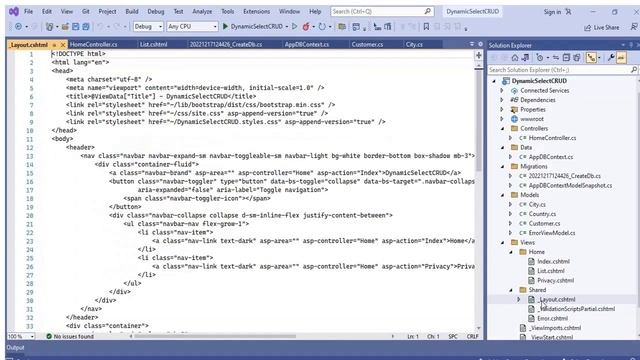Collapse the Migrations folder
The height and width of the screenshot is (360, 640).
tap(502, 167)
